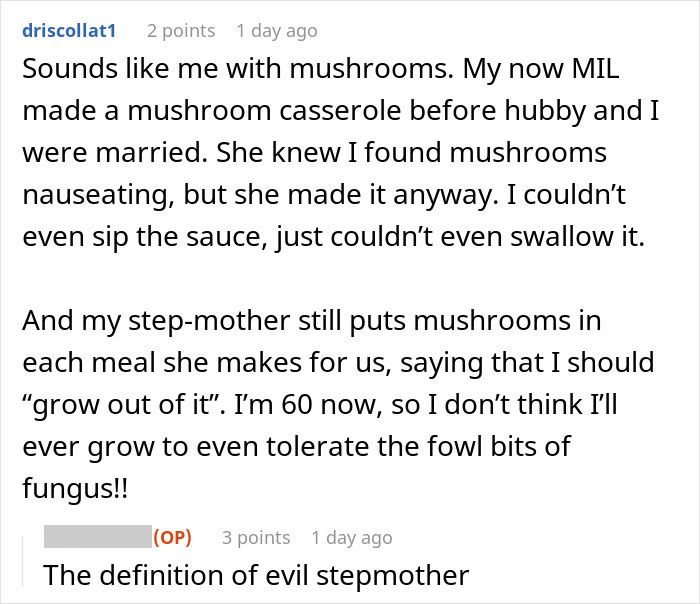Viewport: 700px width, 604px height.
Task: Click the orange (OP) badge
Action: [171, 538]
